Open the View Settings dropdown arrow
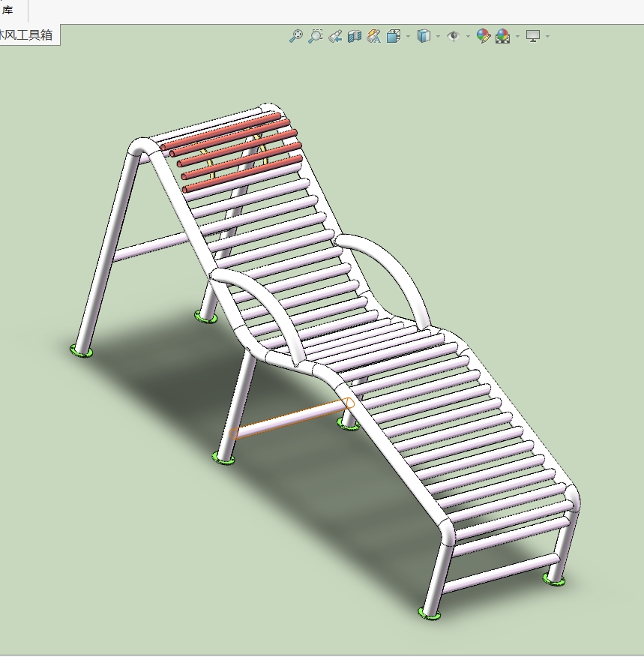 click(x=547, y=37)
